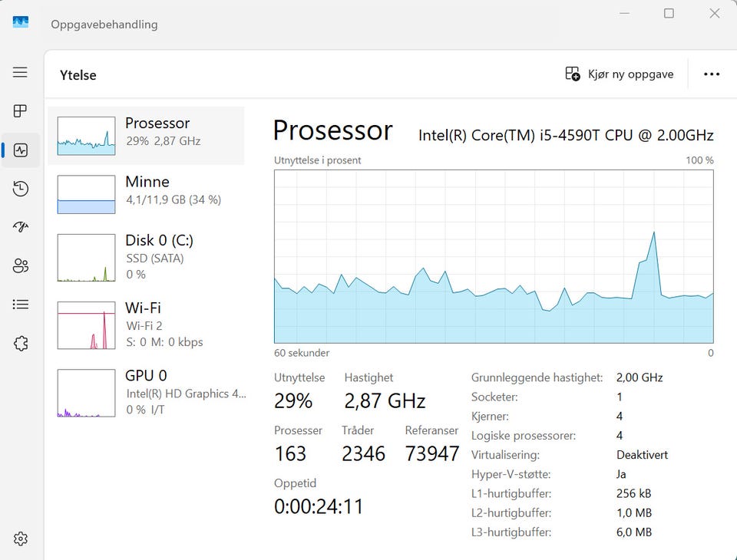The width and height of the screenshot is (737, 560).
Task: Maximize the Oppgavebehandling window
Action: [x=669, y=13]
